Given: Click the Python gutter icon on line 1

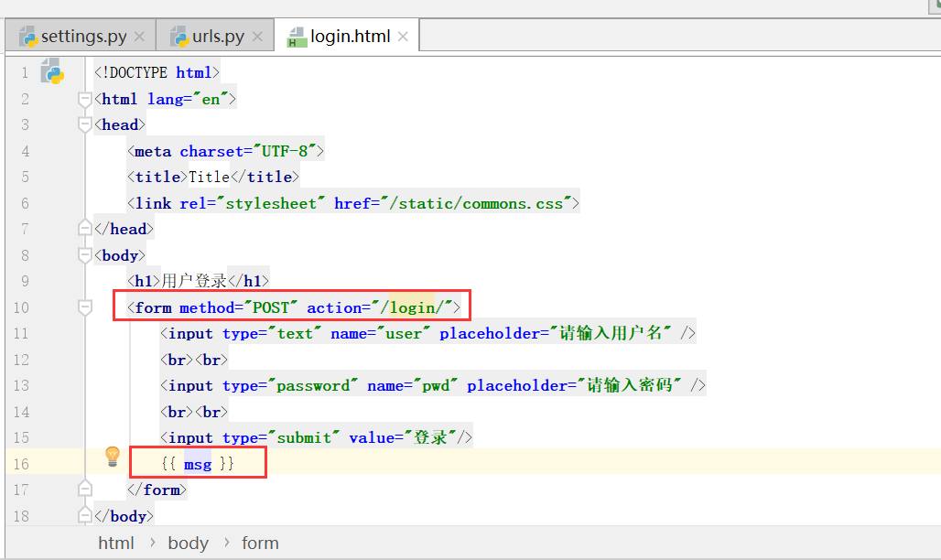Looking at the screenshot, I should pos(52,71).
